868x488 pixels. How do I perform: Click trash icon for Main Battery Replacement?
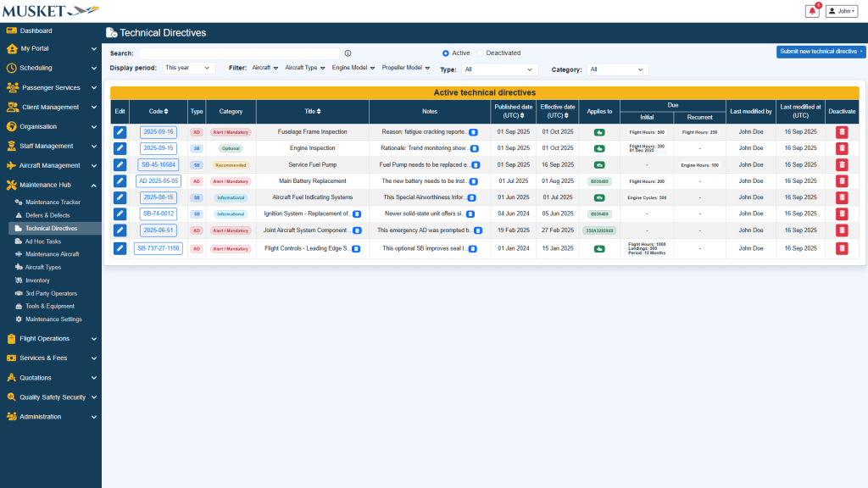coord(842,181)
